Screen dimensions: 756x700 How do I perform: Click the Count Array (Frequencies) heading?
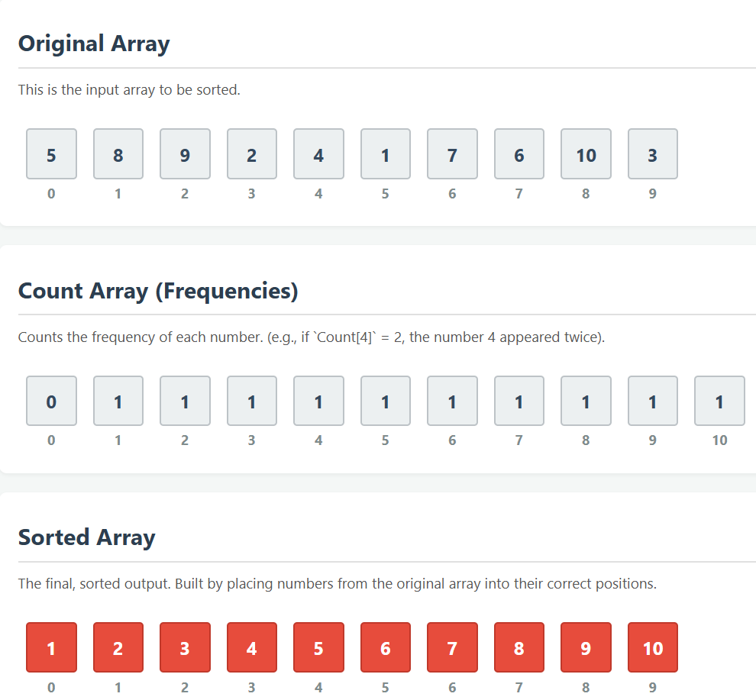[158, 291]
